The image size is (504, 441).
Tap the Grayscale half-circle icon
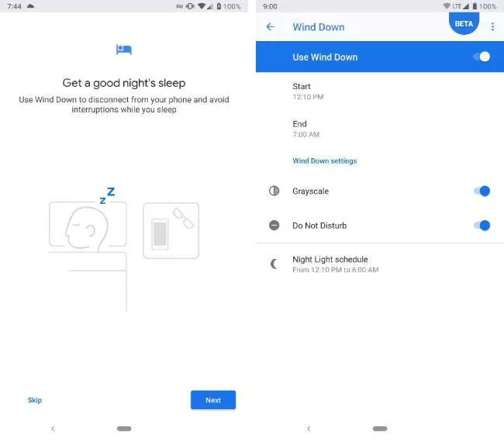click(x=274, y=191)
